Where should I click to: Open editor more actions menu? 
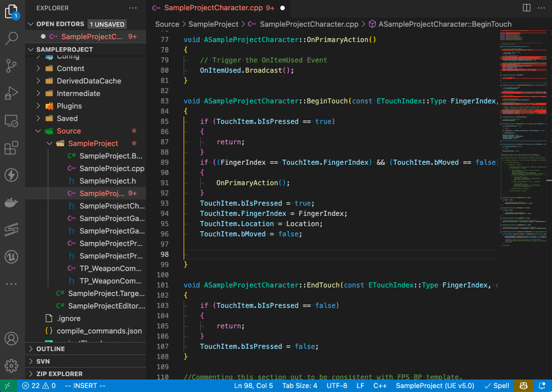541,8
